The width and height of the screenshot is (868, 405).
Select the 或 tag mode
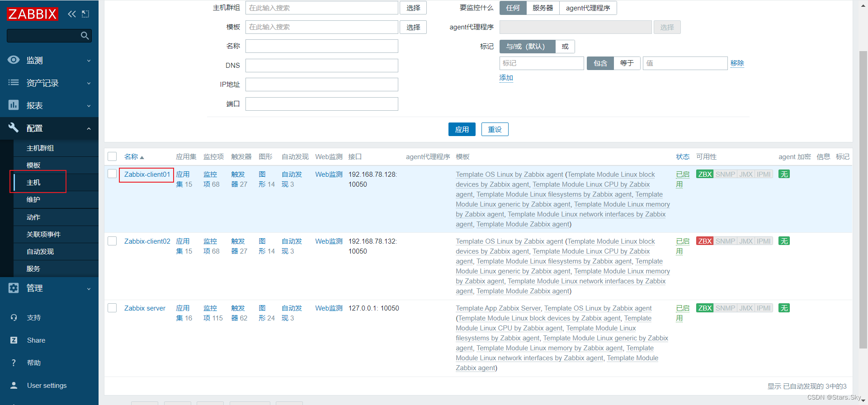tap(565, 47)
